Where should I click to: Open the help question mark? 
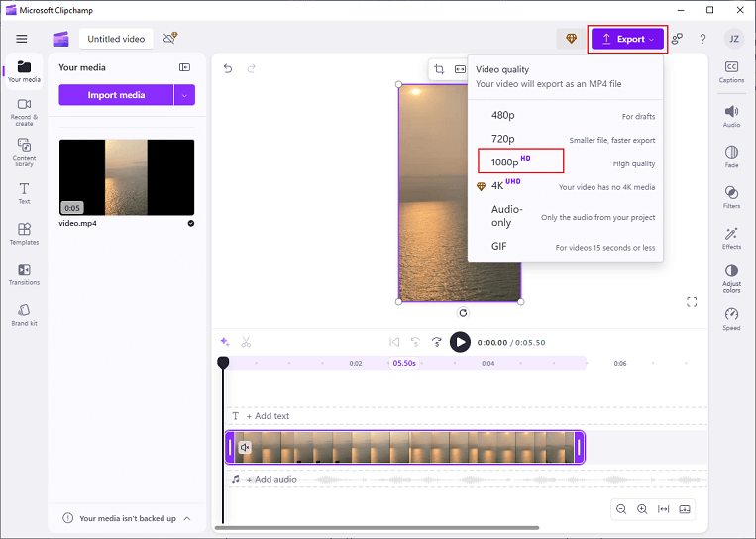click(x=702, y=39)
